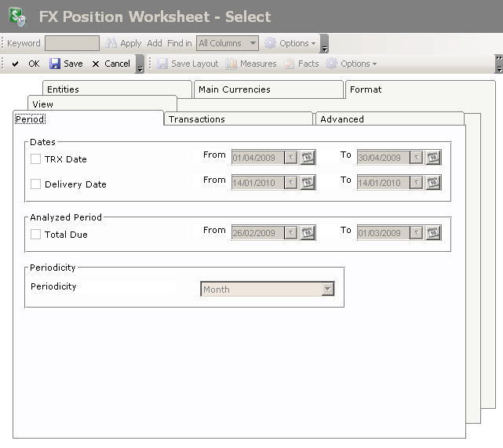Open calendar for Delivery Date To
Screen dimensions: 503x448
[433, 183]
